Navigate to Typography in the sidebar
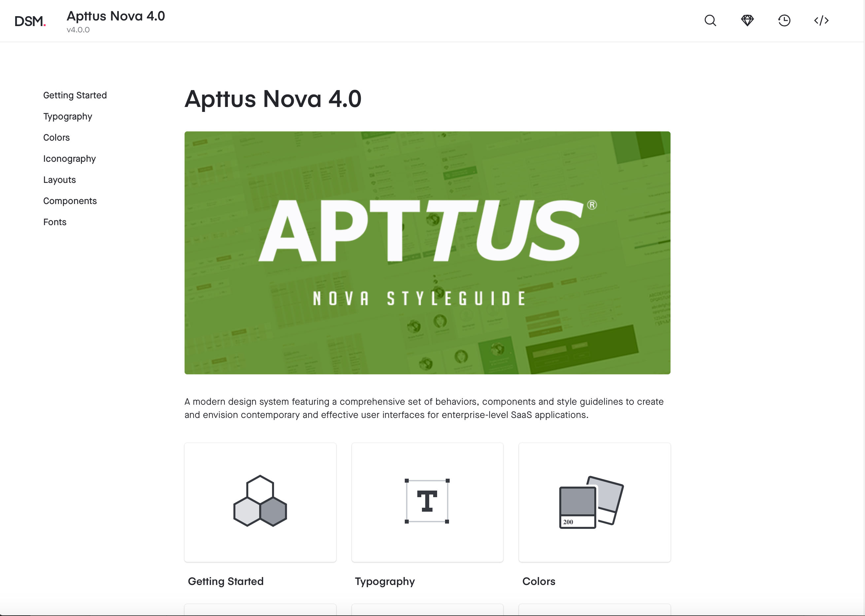Screen dimensions: 865x616 68,117
